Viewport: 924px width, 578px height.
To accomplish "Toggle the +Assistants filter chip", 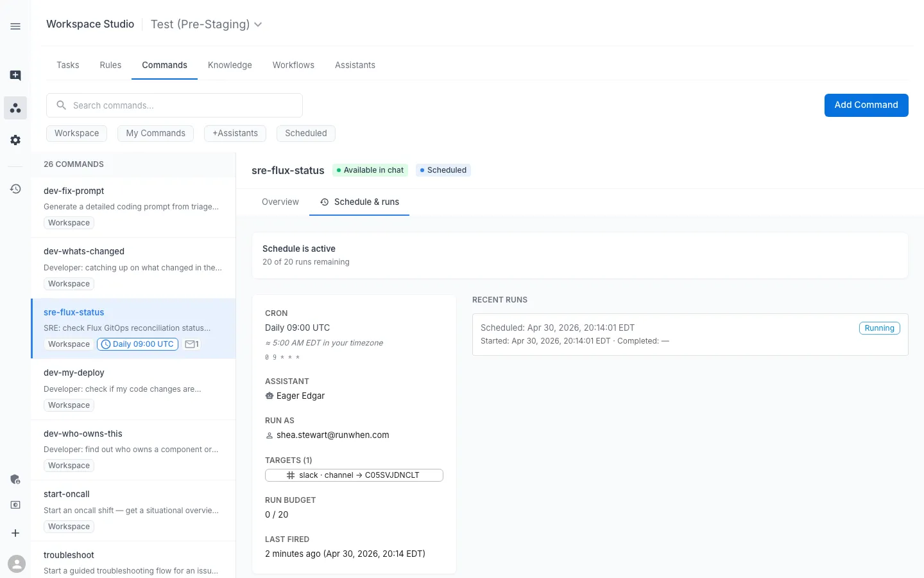I will click(x=235, y=133).
